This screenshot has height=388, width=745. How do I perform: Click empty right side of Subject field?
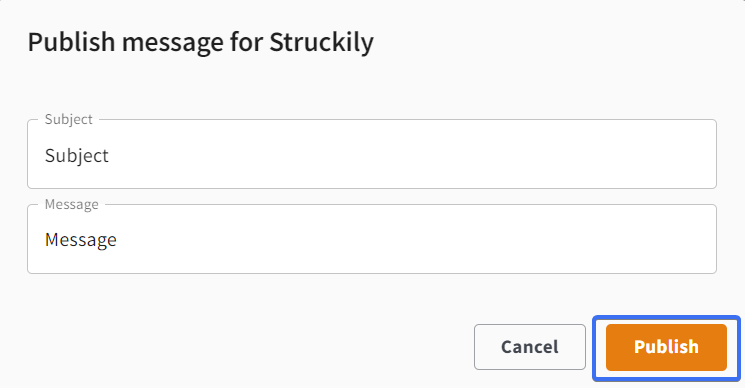(570, 155)
